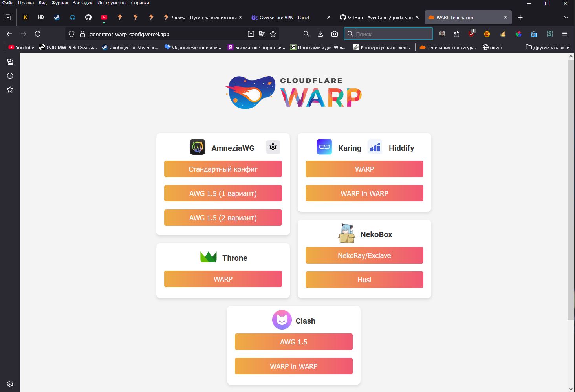Click the Throne green crown logo

click(209, 257)
